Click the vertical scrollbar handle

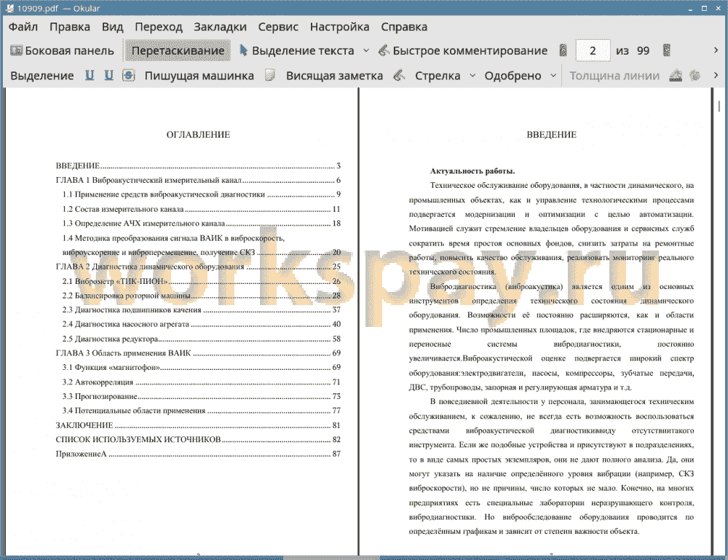719,106
